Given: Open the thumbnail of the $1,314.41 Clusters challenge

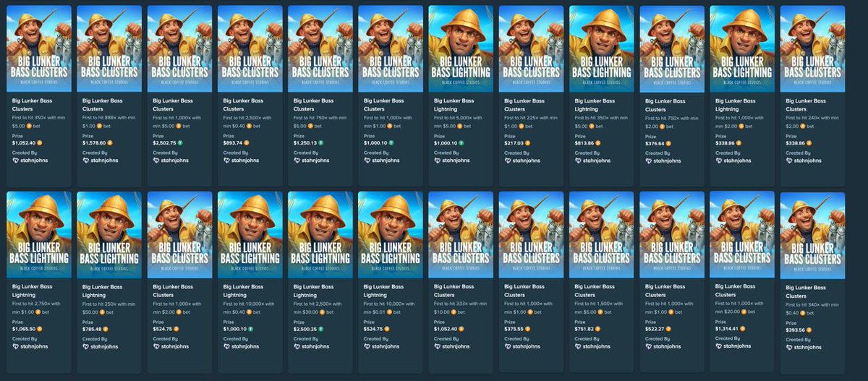Looking at the screenshot, I should (x=741, y=235).
